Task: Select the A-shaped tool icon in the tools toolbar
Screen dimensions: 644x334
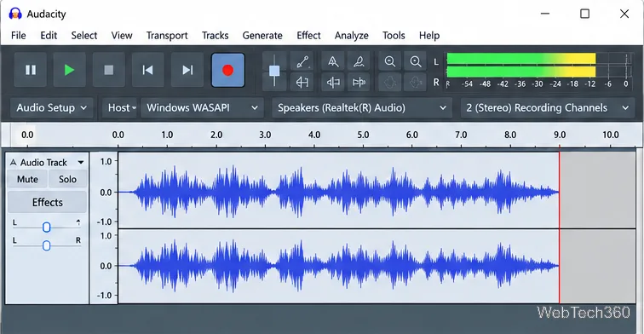Action: point(333,61)
